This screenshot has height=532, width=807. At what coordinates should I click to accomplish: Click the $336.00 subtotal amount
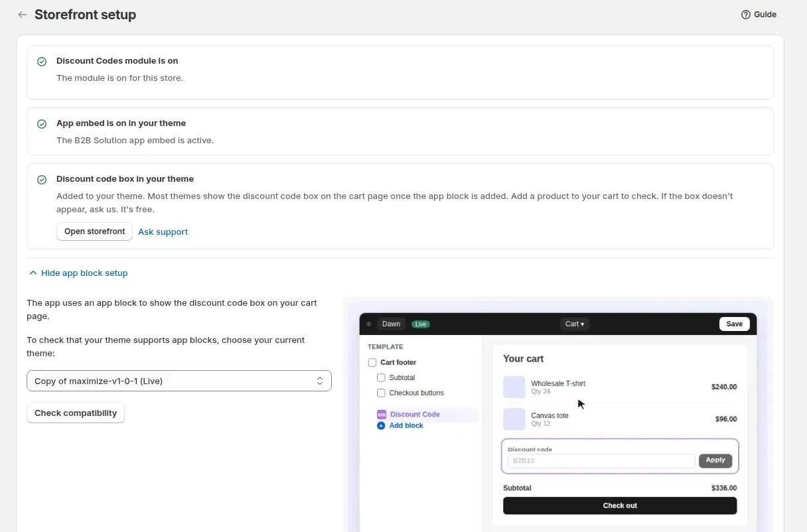[x=724, y=488]
